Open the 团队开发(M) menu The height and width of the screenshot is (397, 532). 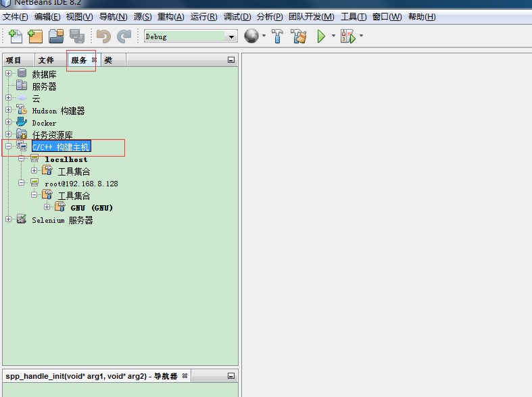(312, 17)
